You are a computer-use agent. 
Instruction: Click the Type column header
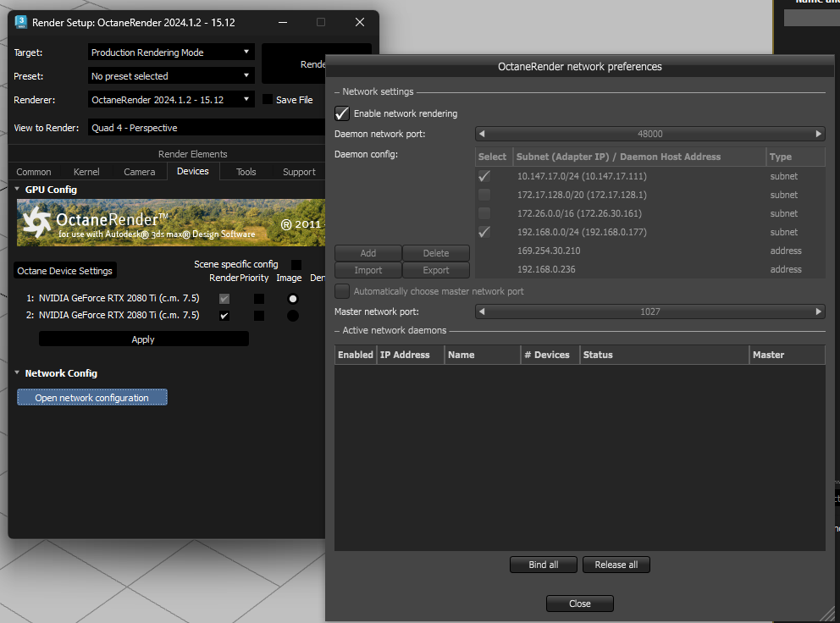coord(795,157)
